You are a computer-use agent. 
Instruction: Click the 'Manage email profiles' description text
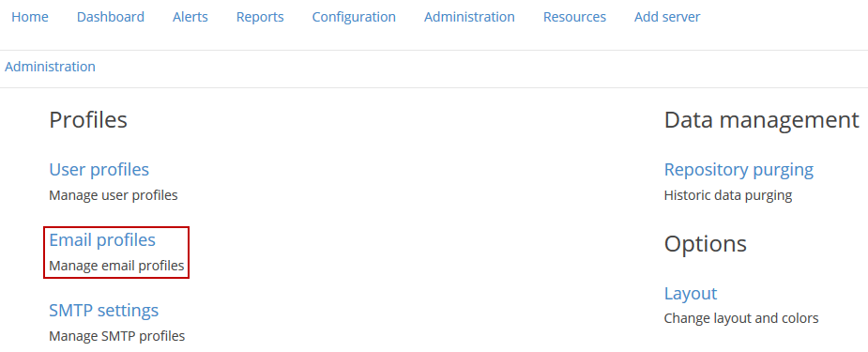tap(116, 267)
